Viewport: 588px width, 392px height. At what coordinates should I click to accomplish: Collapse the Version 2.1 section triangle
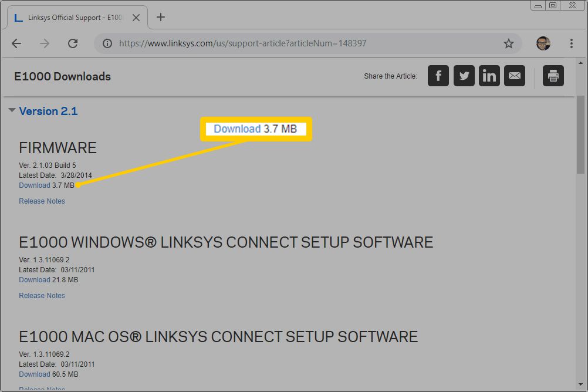click(12, 110)
